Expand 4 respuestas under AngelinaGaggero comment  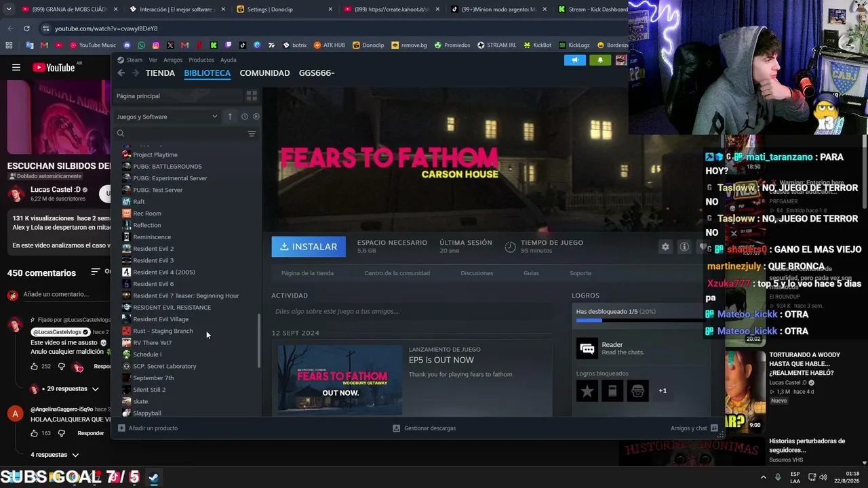click(54, 455)
